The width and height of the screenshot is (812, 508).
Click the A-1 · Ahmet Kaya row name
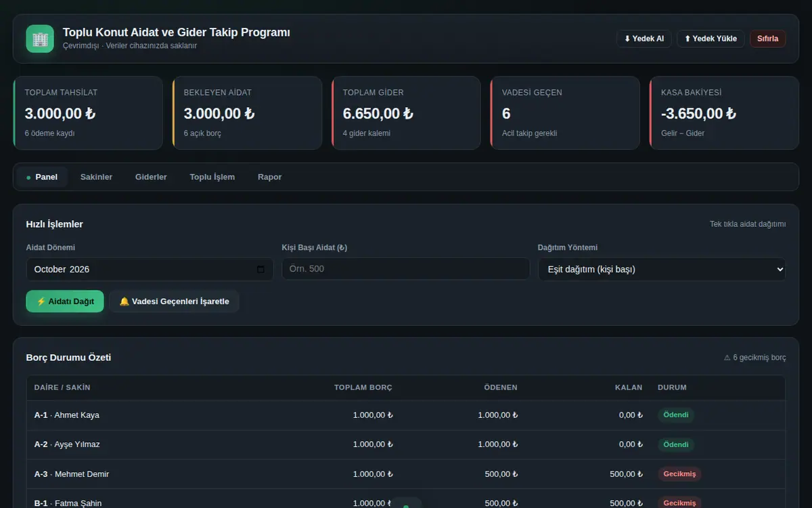coord(67,415)
